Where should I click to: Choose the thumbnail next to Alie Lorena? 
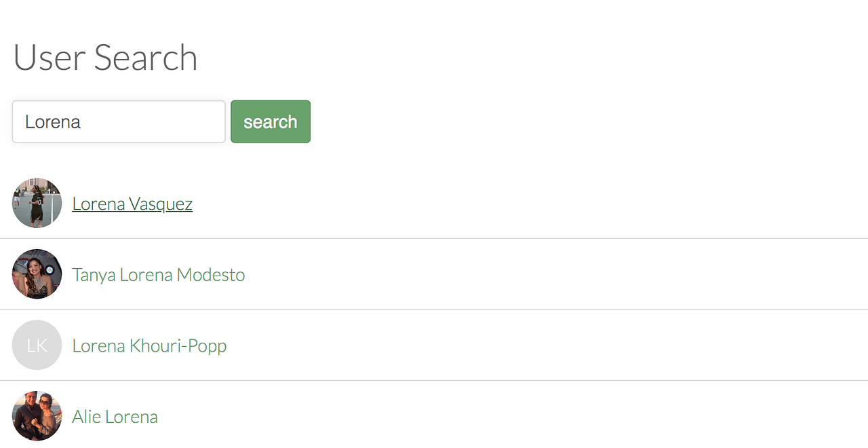37,416
